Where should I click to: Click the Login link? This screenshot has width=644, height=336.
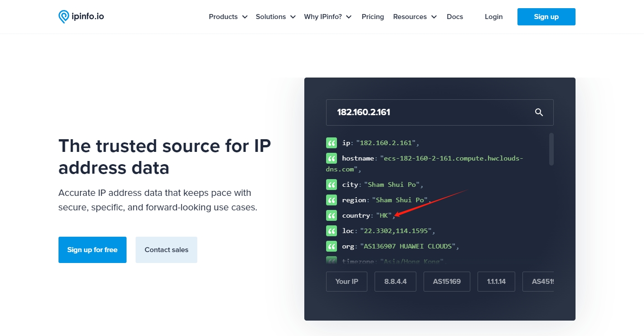tap(493, 17)
